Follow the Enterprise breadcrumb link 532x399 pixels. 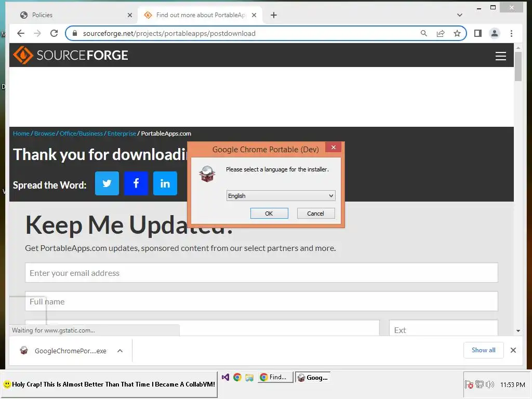[122, 134]
